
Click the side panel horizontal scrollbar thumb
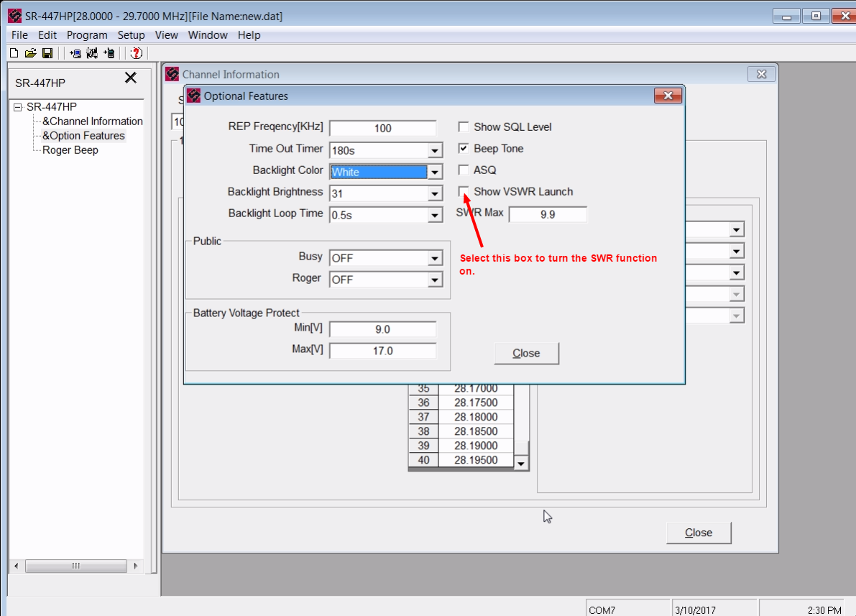pos(76,566)
